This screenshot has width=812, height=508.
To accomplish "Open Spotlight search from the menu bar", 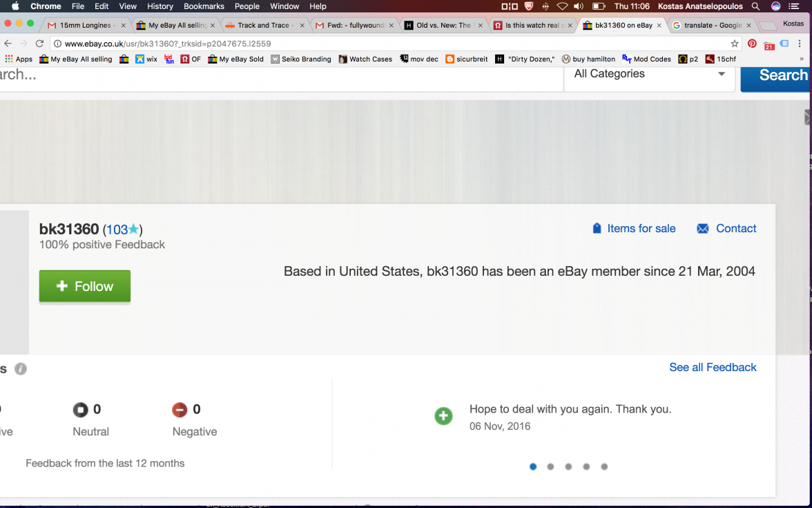I will tap(755, 6).
